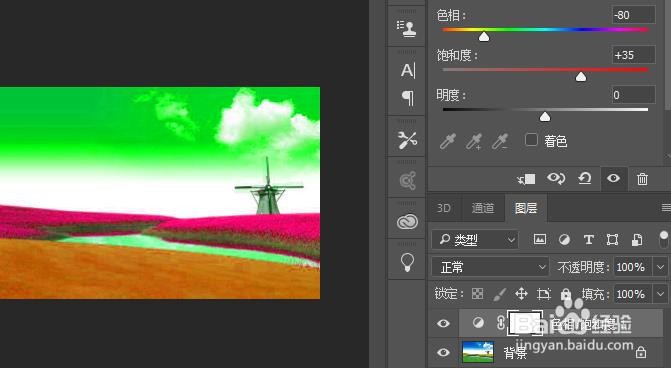Image resolution: width=671 pixels, height=368 pixels.
Task: Switch to the 通道 channels tab
Action: (483, 208)
